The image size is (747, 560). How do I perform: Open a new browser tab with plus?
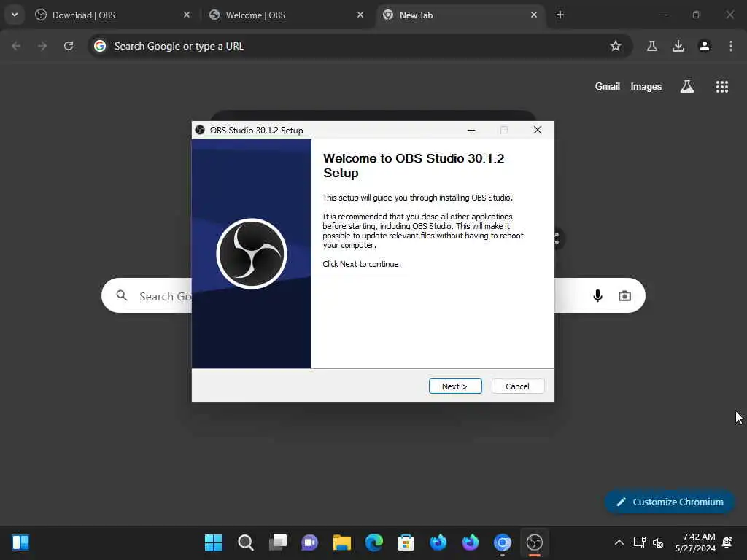pos(560,15)
